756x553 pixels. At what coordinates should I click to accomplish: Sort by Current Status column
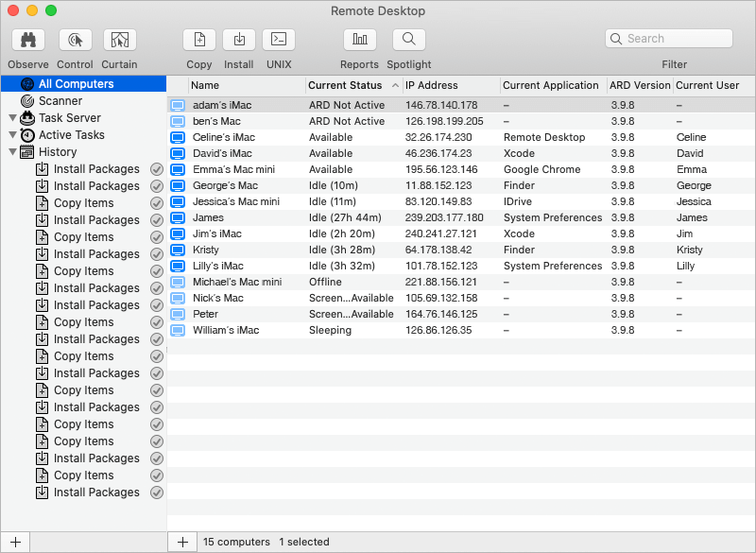pyautogui.click(x=345, y=85)
